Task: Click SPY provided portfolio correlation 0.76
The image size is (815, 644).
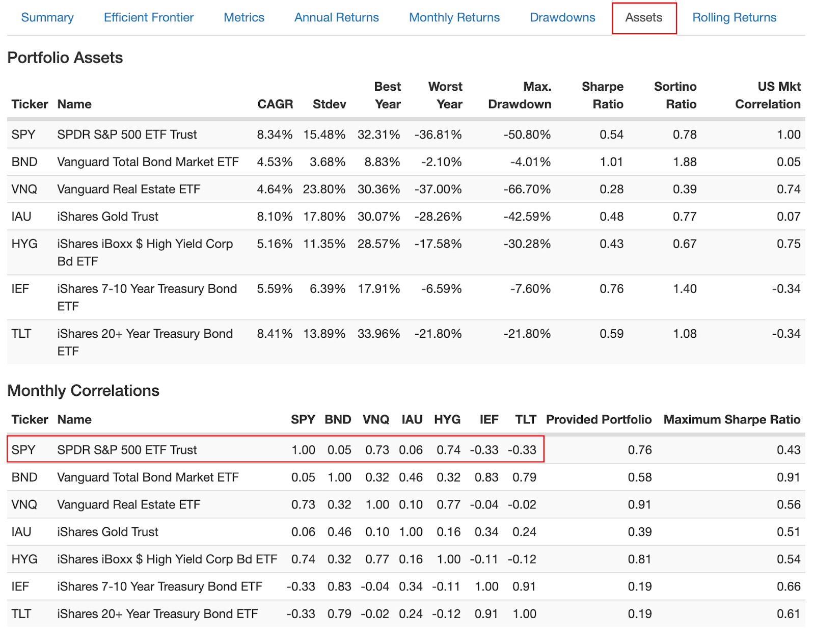Action: (640, 450)
